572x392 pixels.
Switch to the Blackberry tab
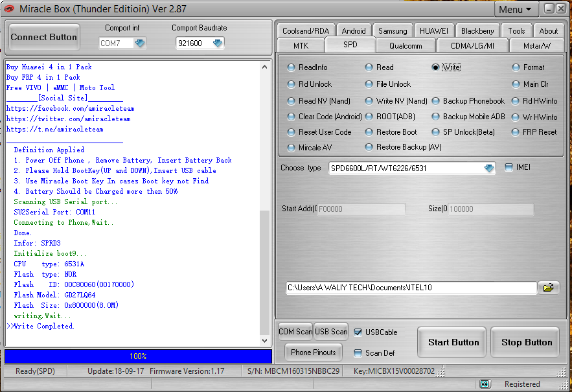(x=477, y=30)
